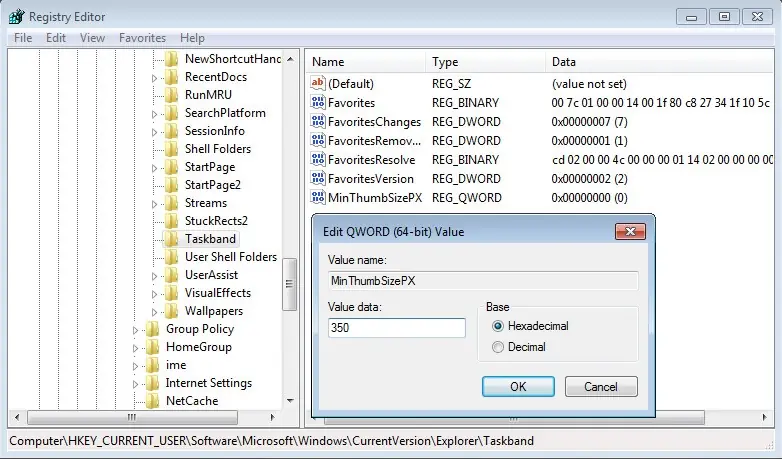Click the VisualEffects folder icon
The height and width of the screenshot is (459, 782).
click(172, 292)
